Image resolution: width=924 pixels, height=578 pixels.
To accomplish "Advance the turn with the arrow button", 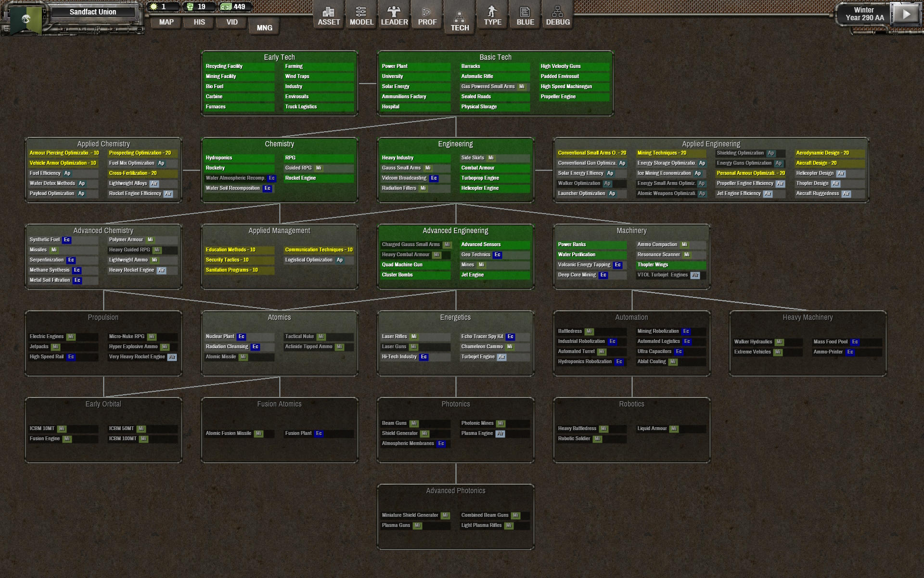I will (x=907, y=13).
